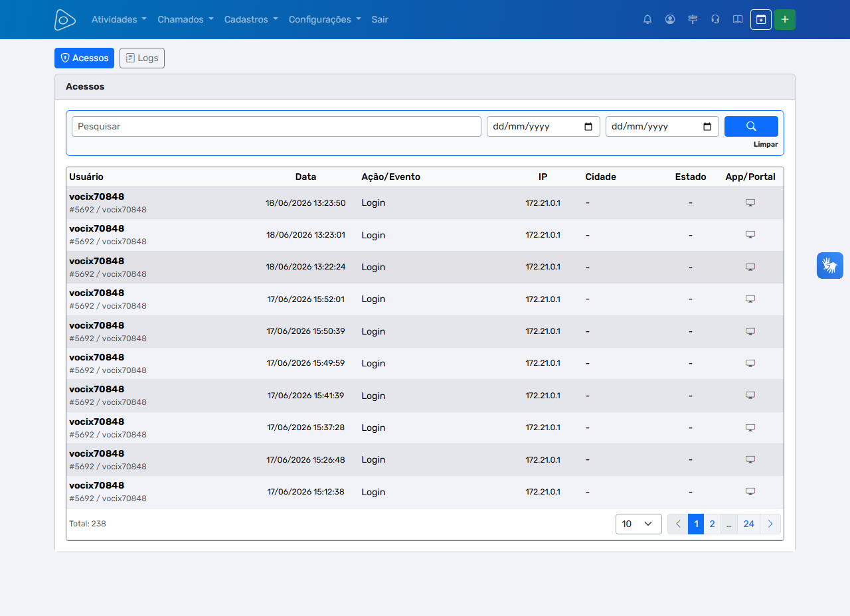
Task: Click the Cidade column header
Action: click(x=601, y=177)
